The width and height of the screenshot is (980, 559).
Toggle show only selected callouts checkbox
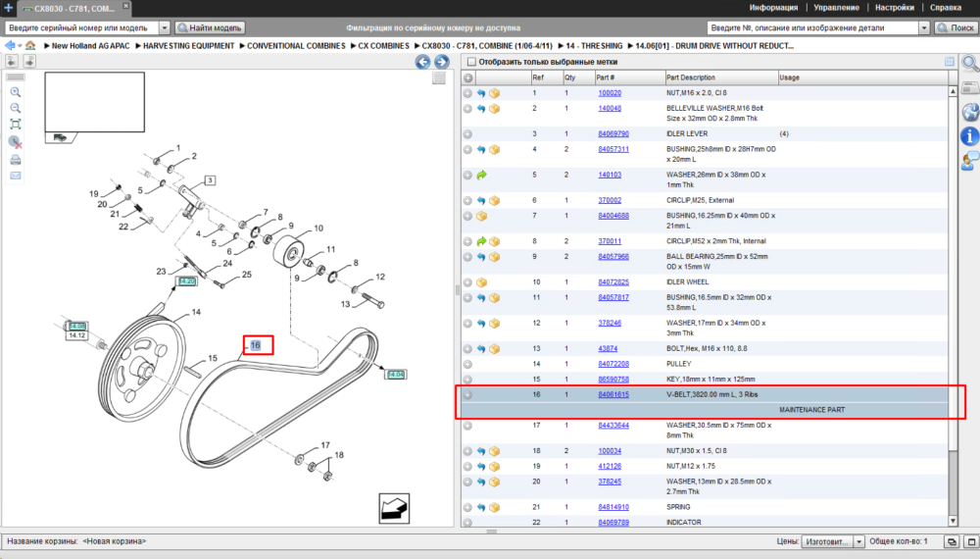tap(472, 62)
